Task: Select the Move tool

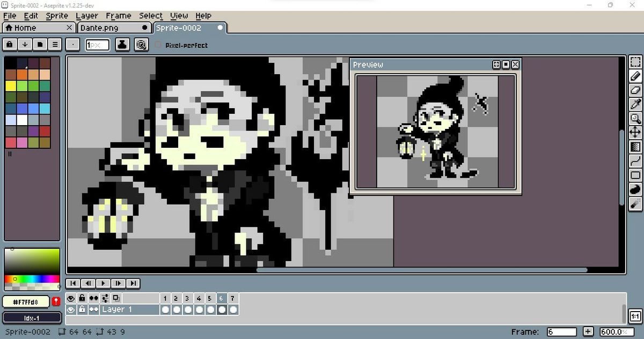Action: (x=635, y=132)
